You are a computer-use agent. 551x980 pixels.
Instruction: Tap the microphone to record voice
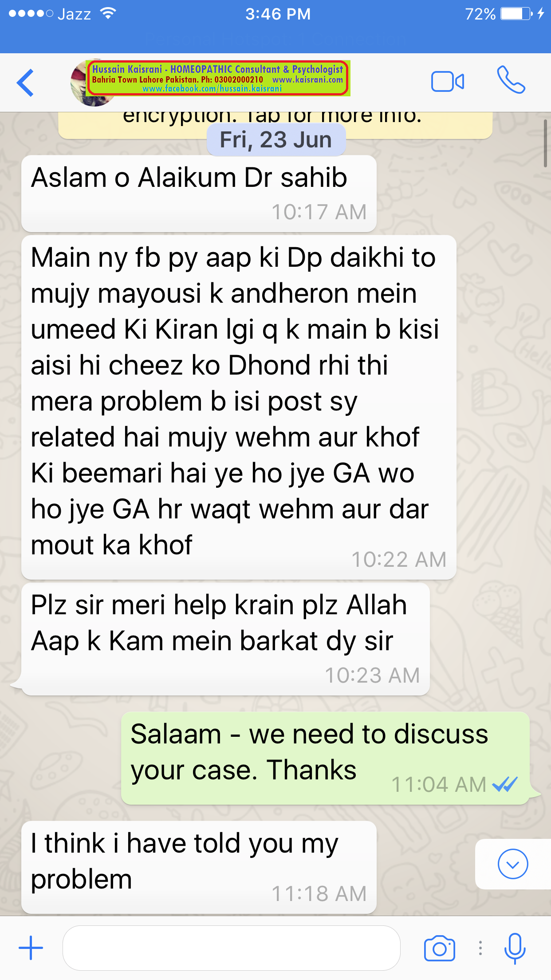point(515,948)
